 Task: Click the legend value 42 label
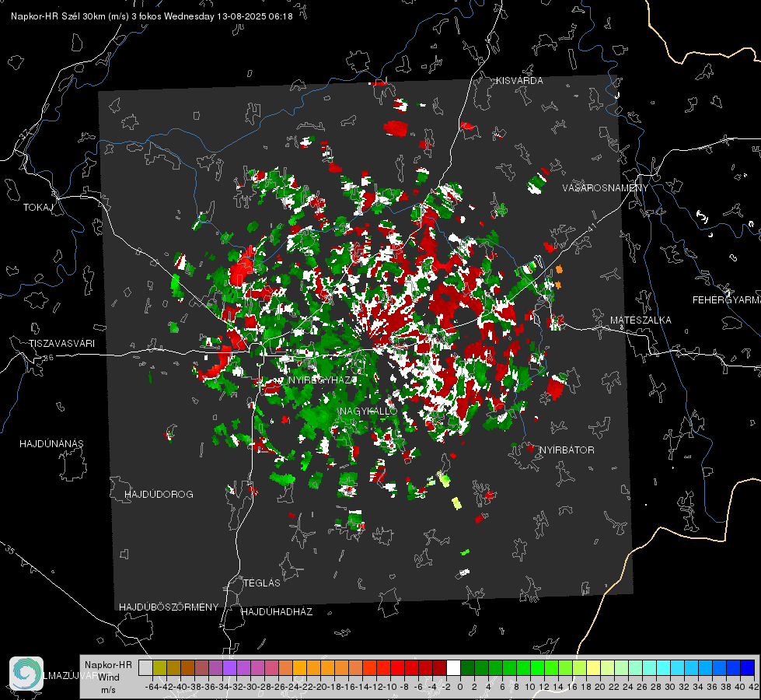coord(754,687)
